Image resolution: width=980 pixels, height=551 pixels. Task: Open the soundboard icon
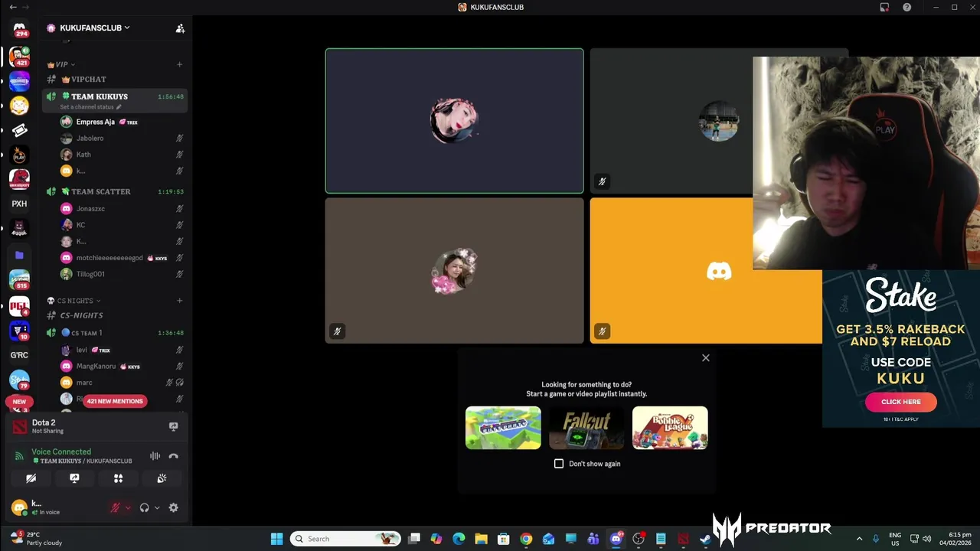point(162,478)
